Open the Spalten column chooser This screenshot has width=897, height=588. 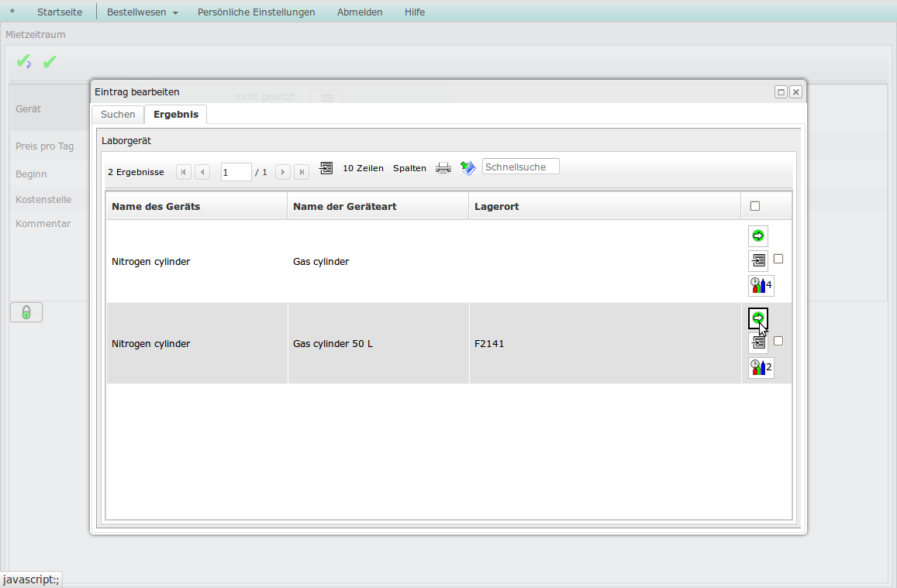click(409, 168)
